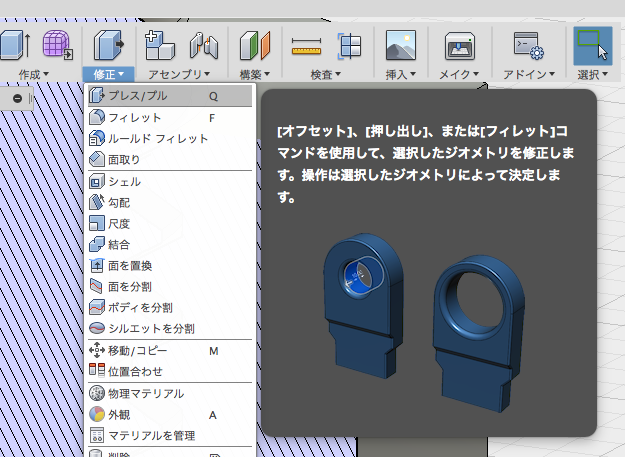Open the アセンブリ dropdown menu

click(179, 74)
